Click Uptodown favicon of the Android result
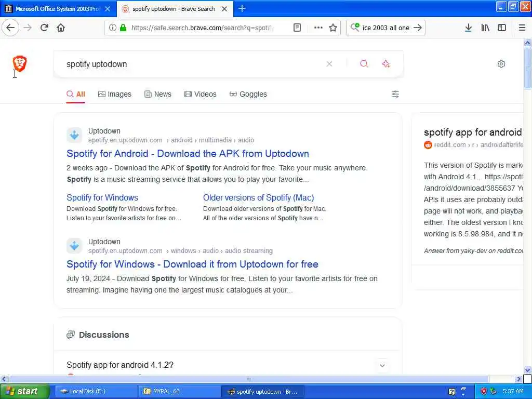 click(74, 135)
